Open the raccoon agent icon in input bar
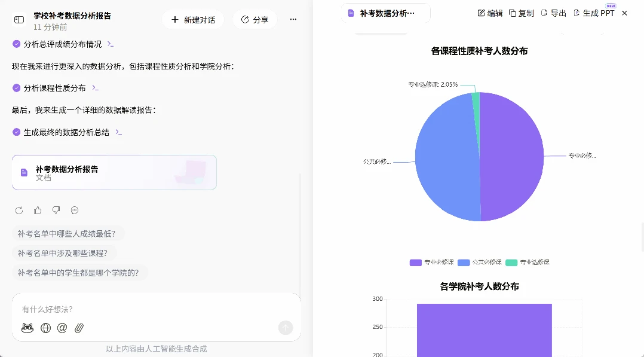This screenshot has height=357, width=644. (x=27, y=328)
